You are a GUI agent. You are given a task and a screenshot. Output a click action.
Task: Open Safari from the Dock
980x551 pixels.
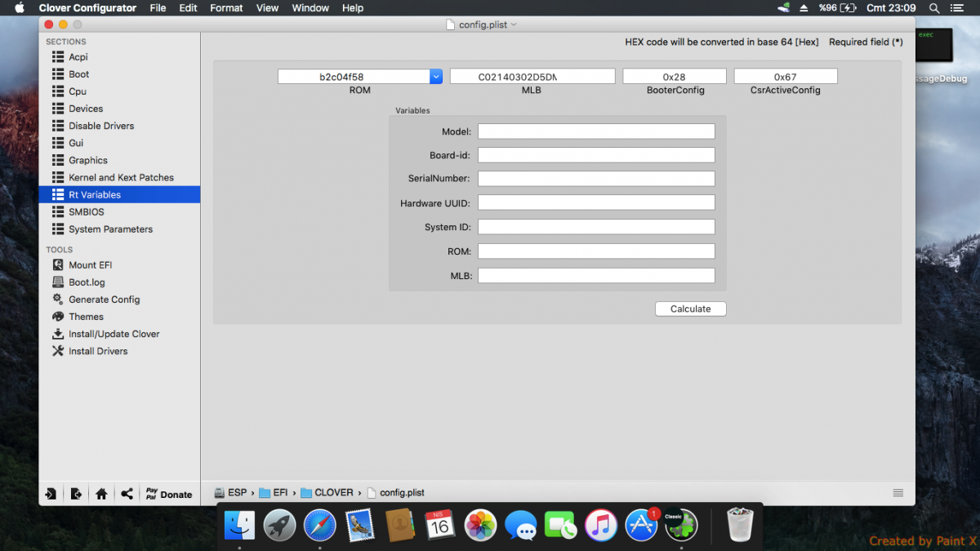pyautogui.click(x=319, y=525)
